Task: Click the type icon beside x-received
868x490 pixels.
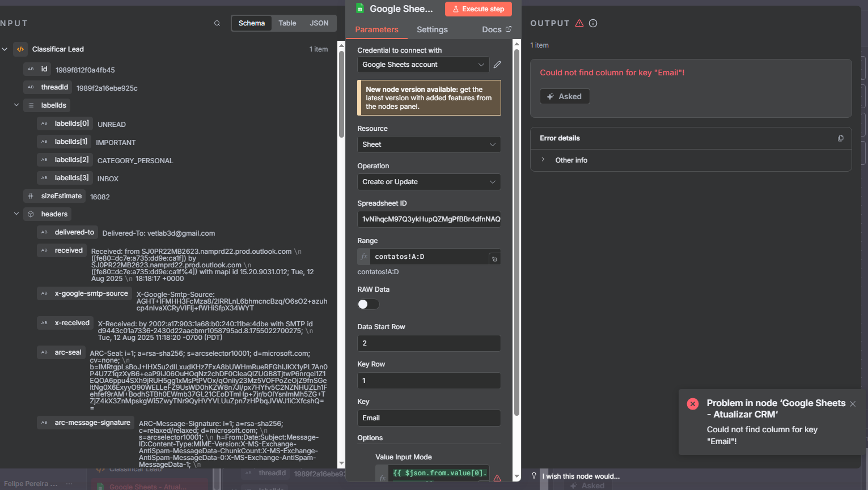Action: 44,323
